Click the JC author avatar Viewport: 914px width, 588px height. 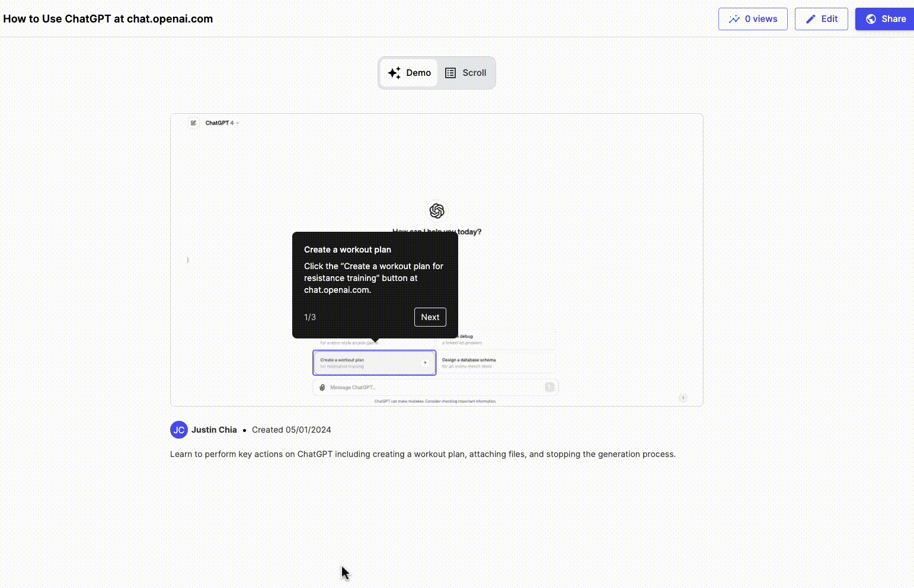pyautogui.click(x=179, y=430)
